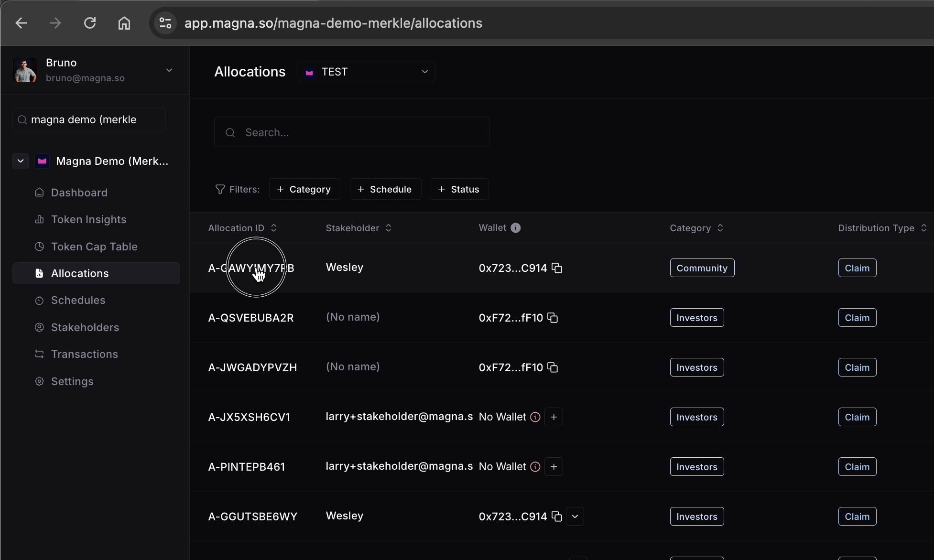This screenshot has width=934, height=560.
Task: Click info icon next to Wallet header
Action: point(515,228)
